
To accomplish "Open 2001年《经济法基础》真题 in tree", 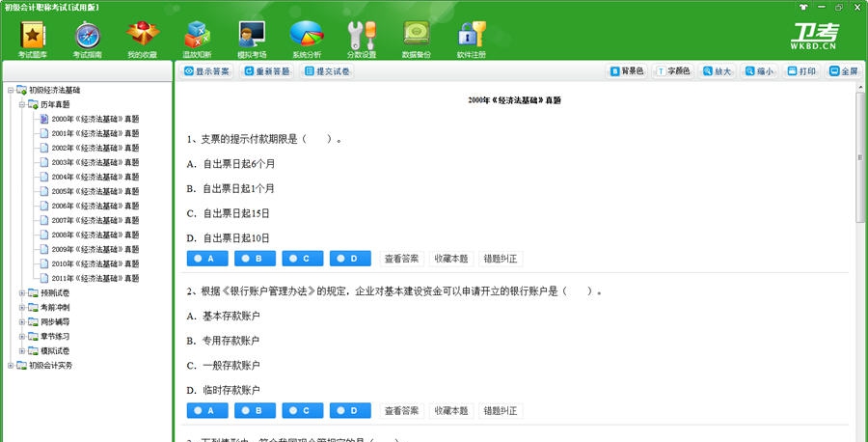I will coord(95,133).
